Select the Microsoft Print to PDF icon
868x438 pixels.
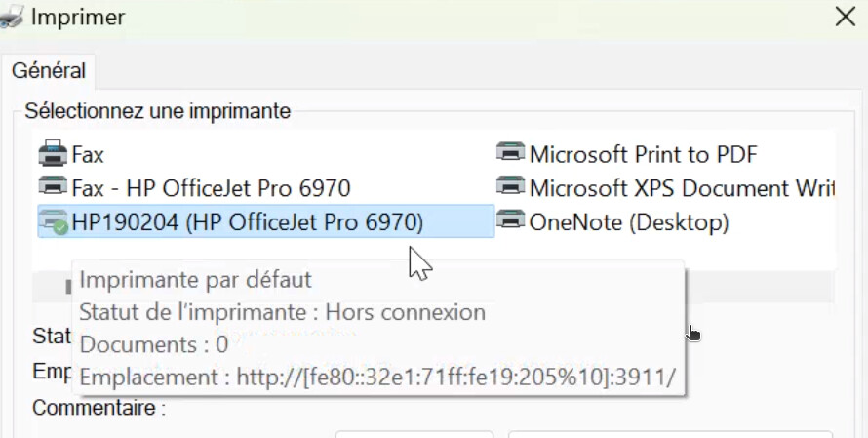510,152
